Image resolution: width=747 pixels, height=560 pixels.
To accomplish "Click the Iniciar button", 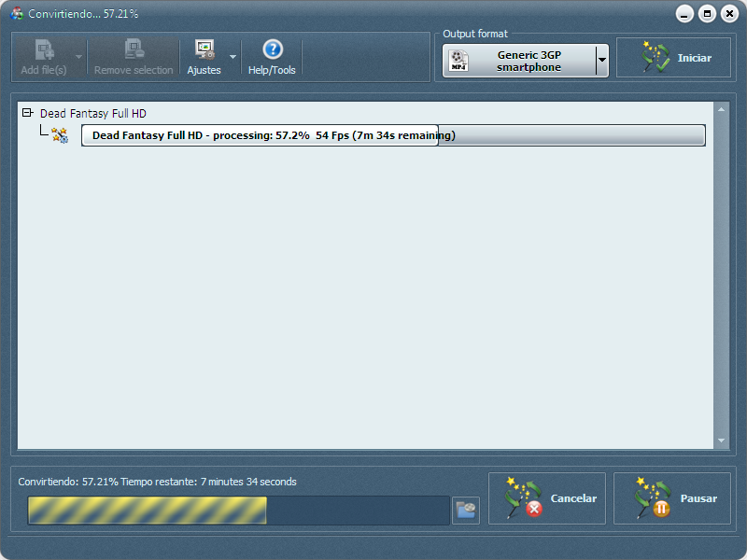I will click(673, 58).
